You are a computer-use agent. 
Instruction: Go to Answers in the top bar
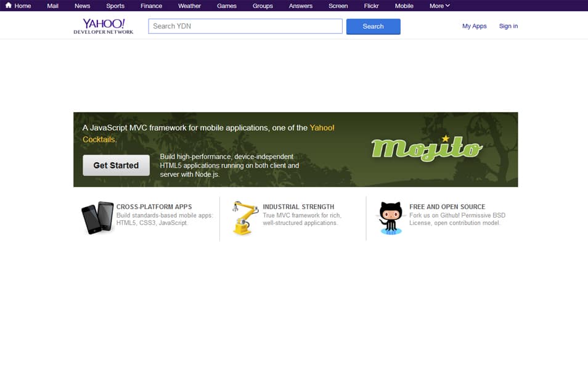pos(300,6)
